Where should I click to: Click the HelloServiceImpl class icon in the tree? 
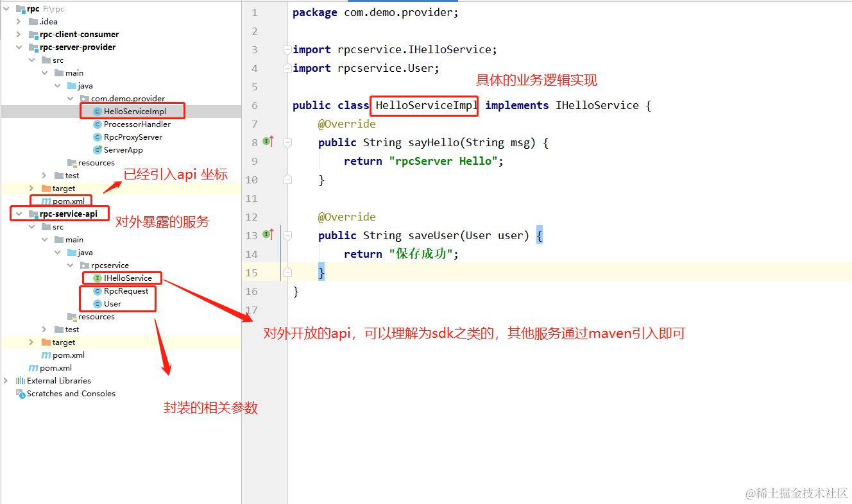pyautogui.click(x=98, y=112)
